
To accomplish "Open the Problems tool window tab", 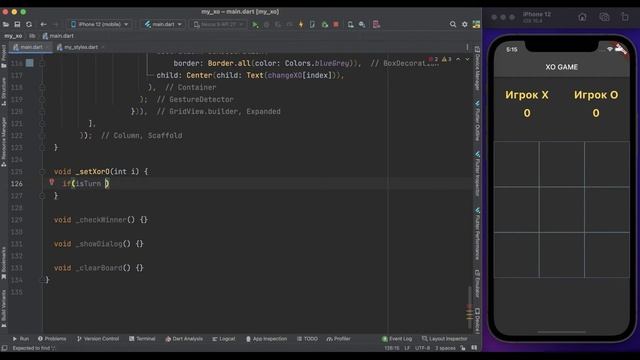I will click(x=52, y=339).
